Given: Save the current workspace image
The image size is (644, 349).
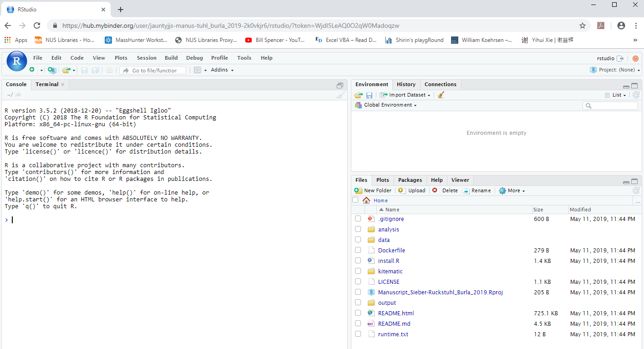Looking at the screenshot, I should pyautogui.click(x=369, y=95).
